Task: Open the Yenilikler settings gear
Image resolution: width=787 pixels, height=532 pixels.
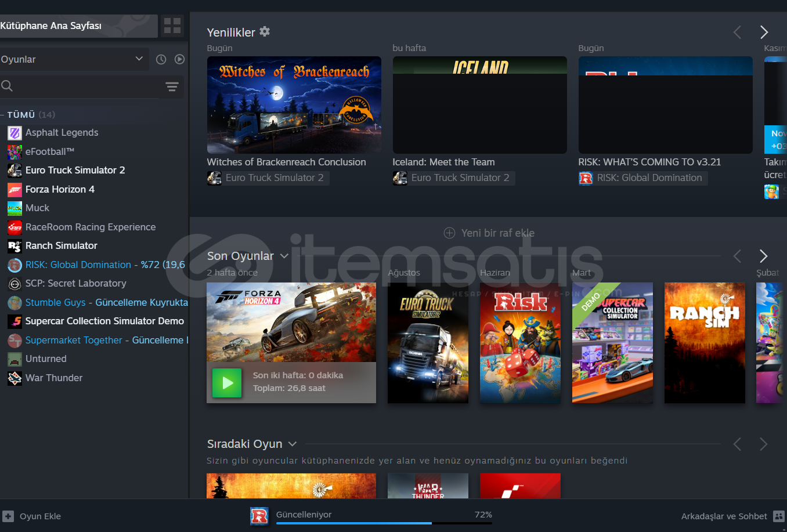Action: tap(265, 31)
